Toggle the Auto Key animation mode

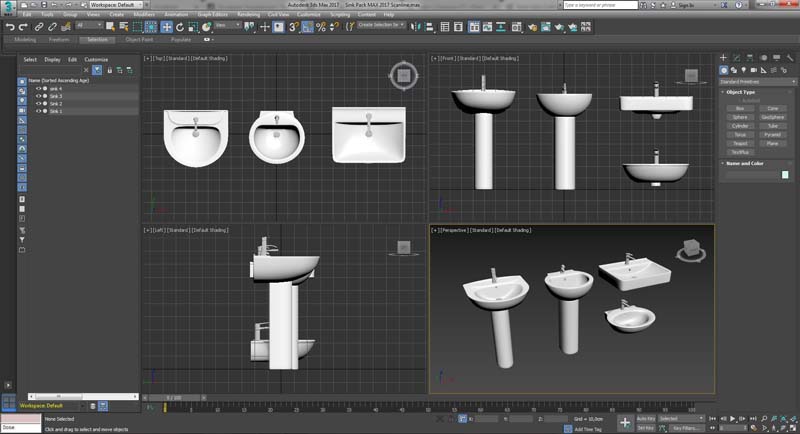(x=645, y=418)
